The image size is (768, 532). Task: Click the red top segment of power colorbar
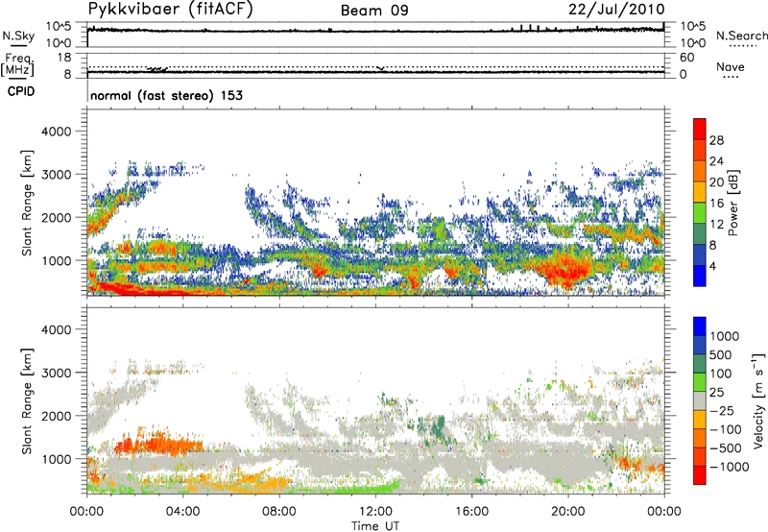700,129
